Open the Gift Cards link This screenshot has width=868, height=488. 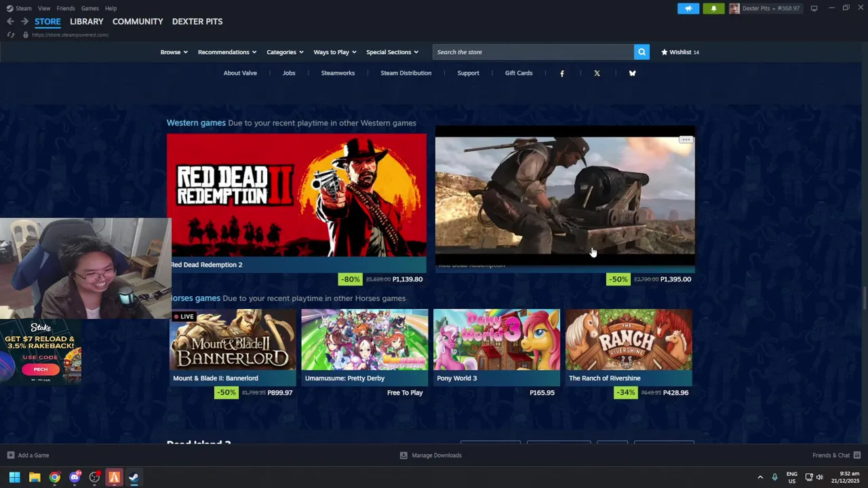519,73
